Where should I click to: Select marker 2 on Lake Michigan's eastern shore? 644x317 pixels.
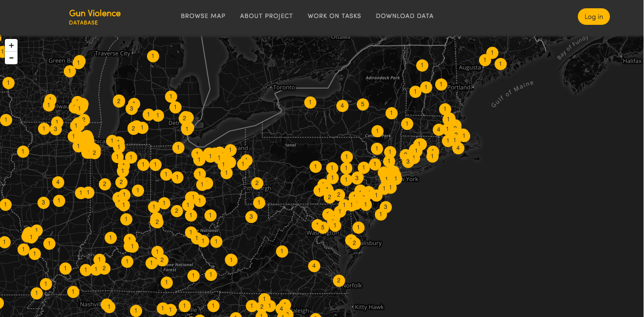pyautogui.click(x=118, y=101)
